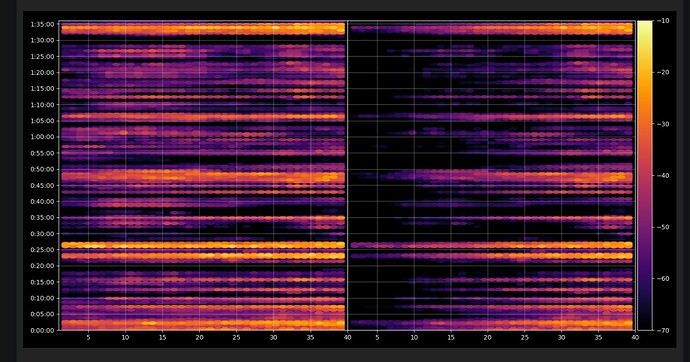Image resolution: width=690 pixels, height=362 pixels.
Task: Click x-axis label 5 under left heatmap
Action: (x=88, y=338)
